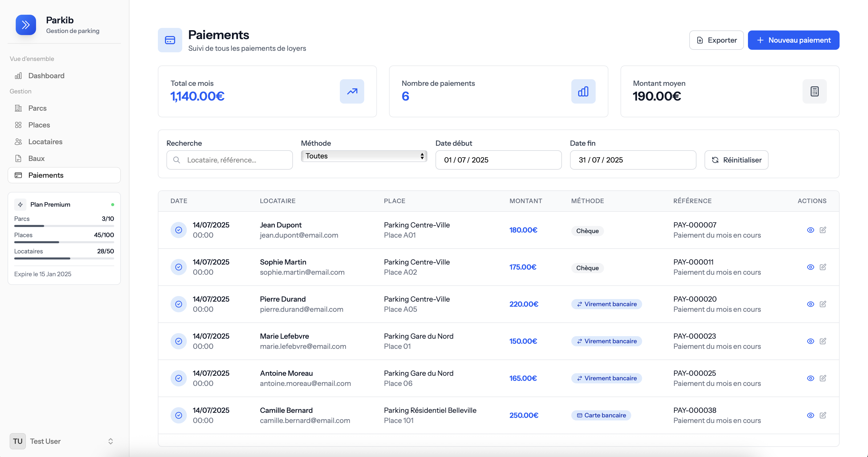Select Parcs in the sidebar

pyautogui.click(x=37, y=108)
